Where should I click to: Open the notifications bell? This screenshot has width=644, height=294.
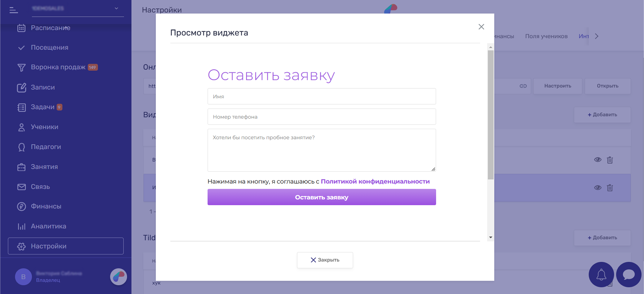[601, 274]
